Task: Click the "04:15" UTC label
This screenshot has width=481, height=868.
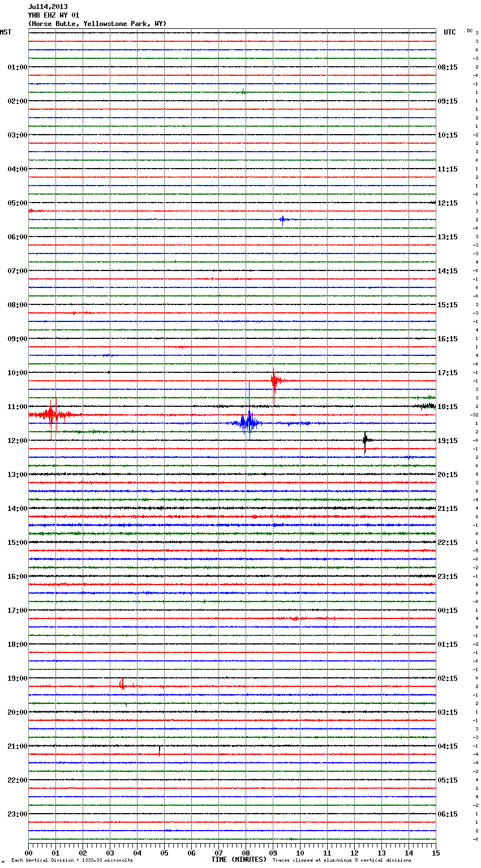Action: (448, 746)
